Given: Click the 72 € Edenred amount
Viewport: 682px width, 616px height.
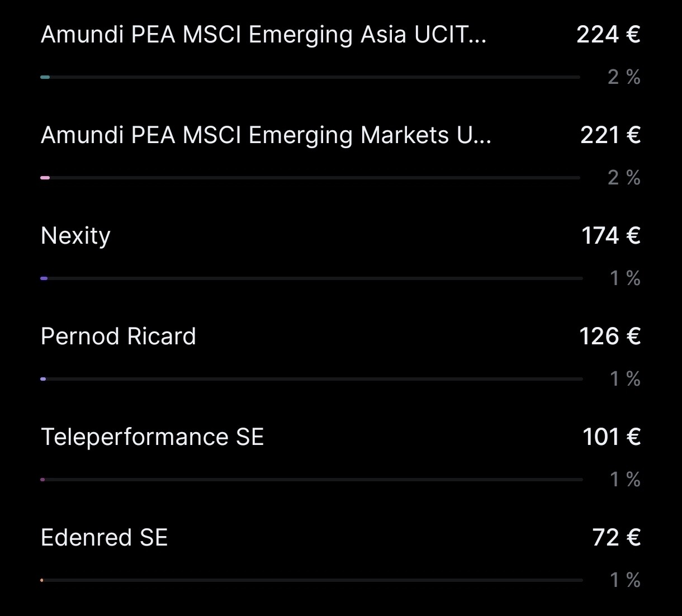Looking at the screenshot, I should (616, 538).
